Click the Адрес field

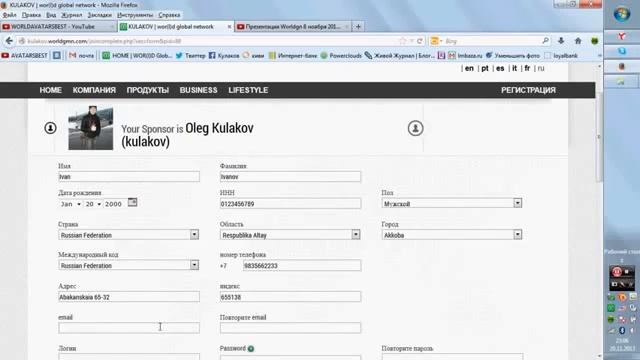[129, 297]
